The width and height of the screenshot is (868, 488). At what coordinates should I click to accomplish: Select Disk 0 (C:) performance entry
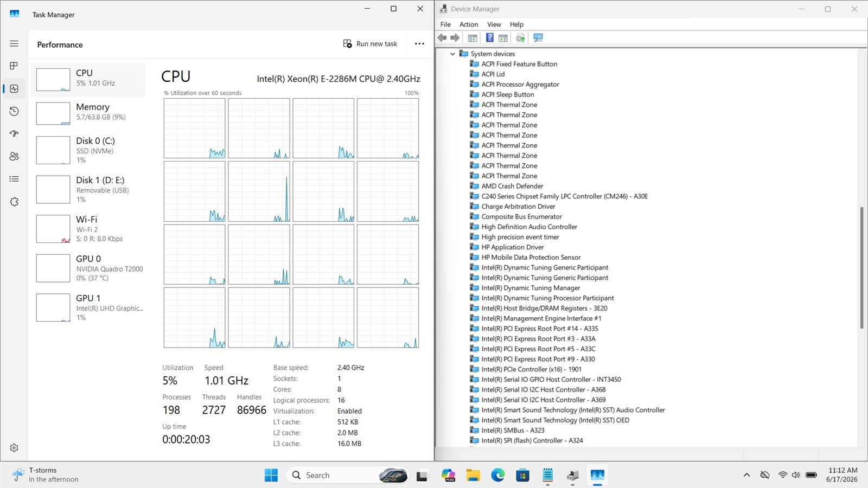coord(88,150)
